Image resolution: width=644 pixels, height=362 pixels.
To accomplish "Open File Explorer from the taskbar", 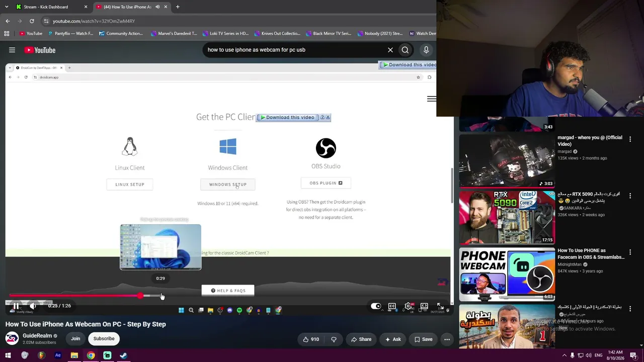I will 74,355.
